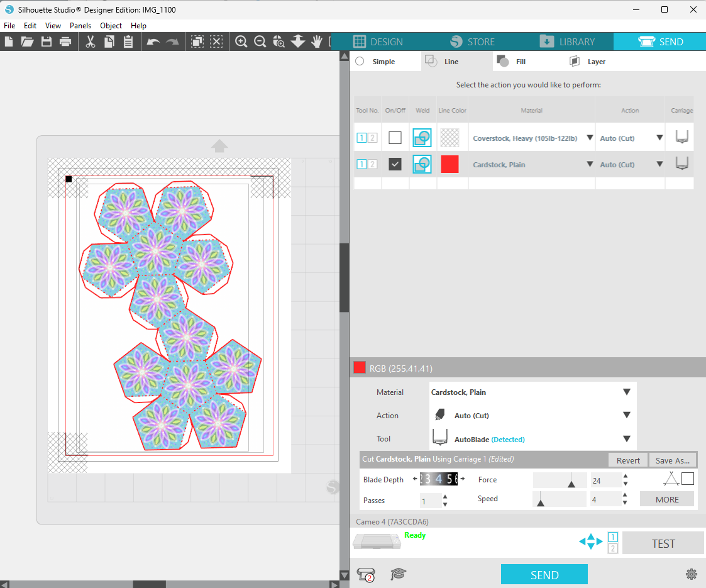Select the Zoom In tool
The width and height of the screenshot is (706, 588).
tap(241, 42)
